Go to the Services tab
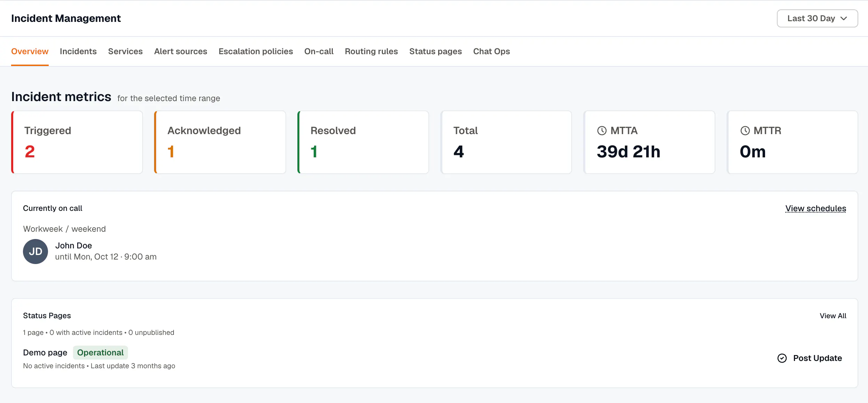The width and height of the screenshot is (868, 403). (x=125, y=51)
